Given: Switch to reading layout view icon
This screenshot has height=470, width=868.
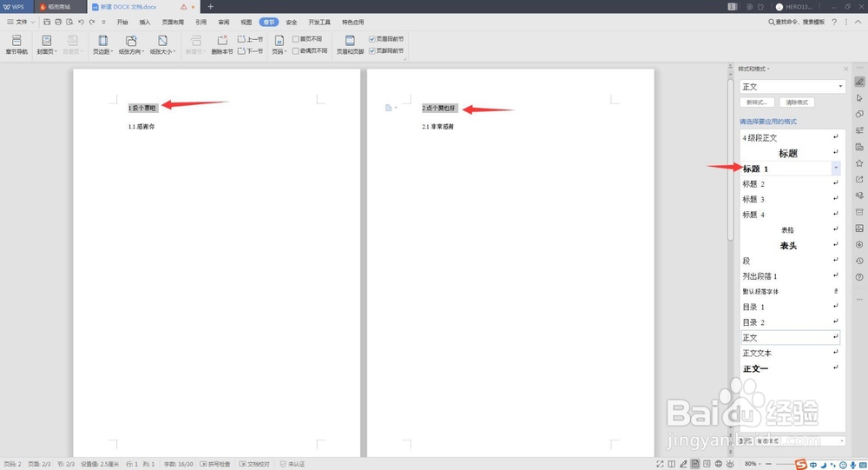Looking at the screenshot, I should click(672, 464).
